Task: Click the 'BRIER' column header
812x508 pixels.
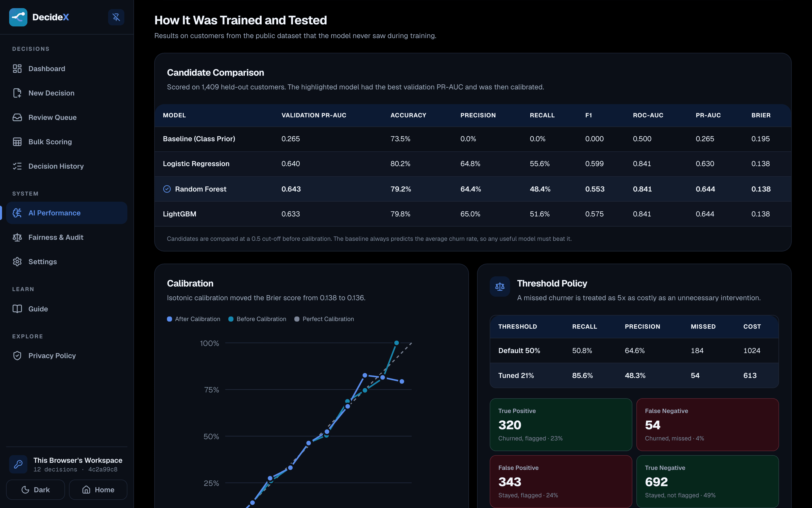Action: [x=761, y=115]
